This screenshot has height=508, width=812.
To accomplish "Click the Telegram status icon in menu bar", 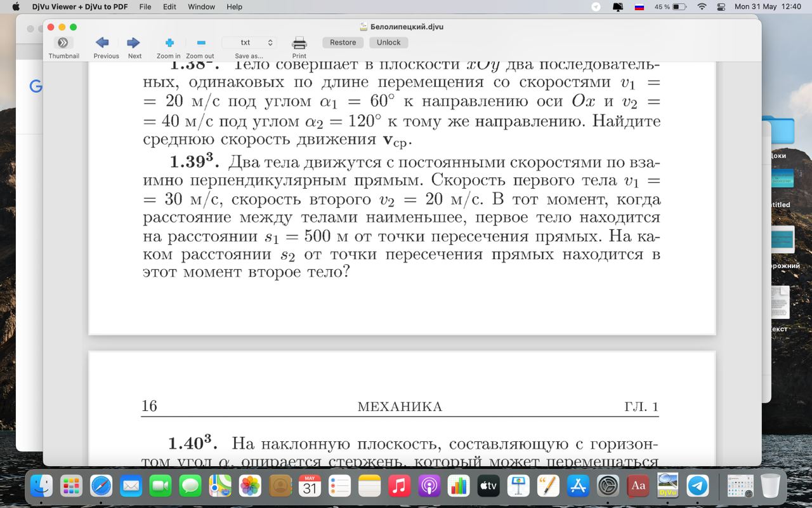I will (596, 6).
